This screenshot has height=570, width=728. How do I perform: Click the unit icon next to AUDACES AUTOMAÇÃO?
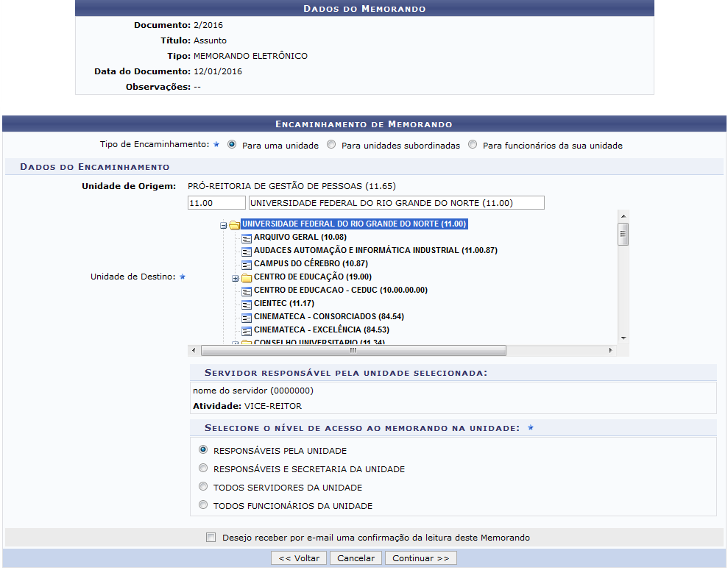tap(247, 252)
